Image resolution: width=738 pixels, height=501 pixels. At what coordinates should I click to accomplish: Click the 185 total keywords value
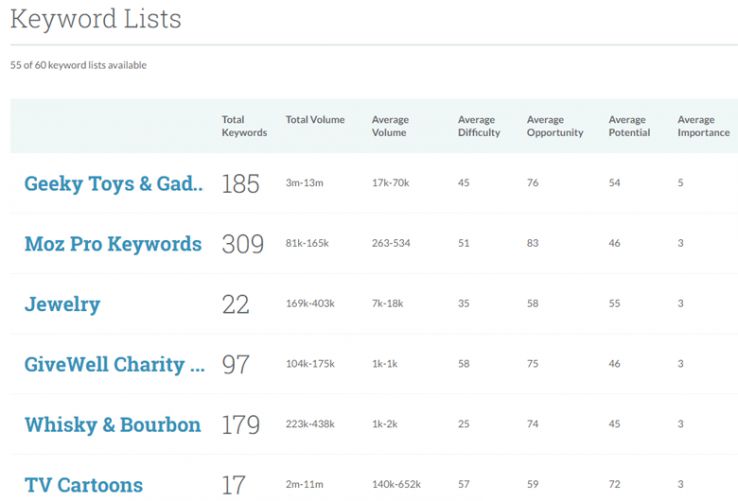click(x=240, y=184)
